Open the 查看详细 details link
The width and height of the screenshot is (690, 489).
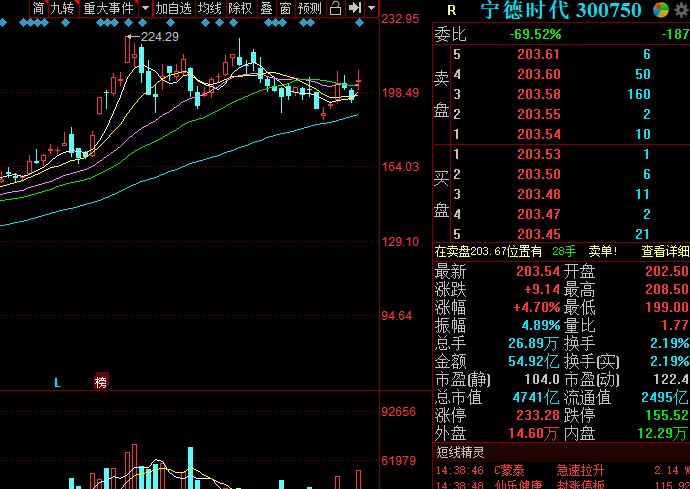pos(665,251)
